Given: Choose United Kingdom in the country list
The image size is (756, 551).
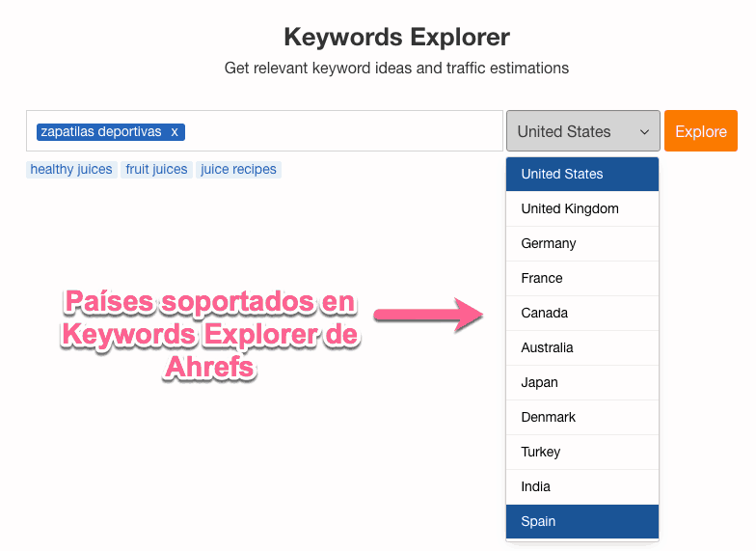Looking at the screenshot, I should 582,208.
